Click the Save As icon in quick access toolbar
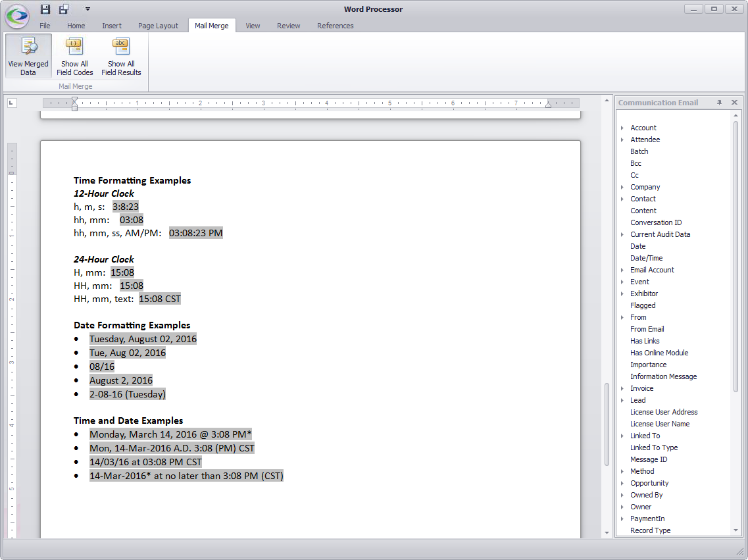 (64, 9)
